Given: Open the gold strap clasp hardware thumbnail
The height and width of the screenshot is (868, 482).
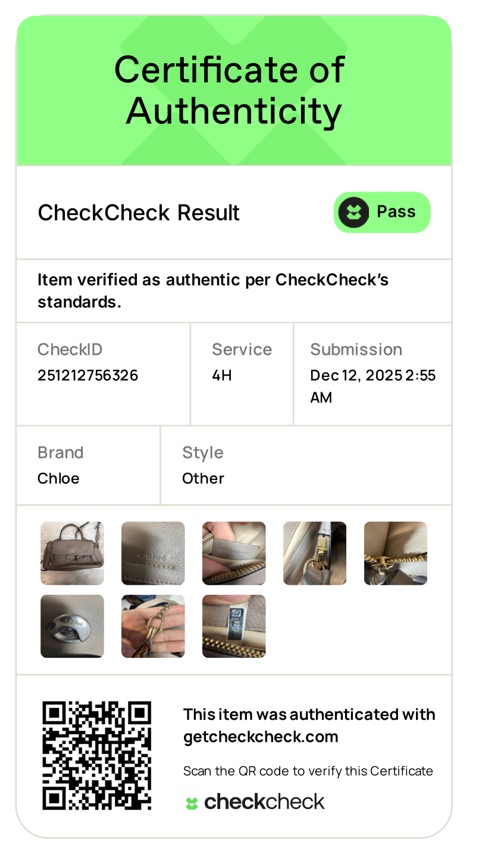Looking at the screenshot, I should click(315, 553).
